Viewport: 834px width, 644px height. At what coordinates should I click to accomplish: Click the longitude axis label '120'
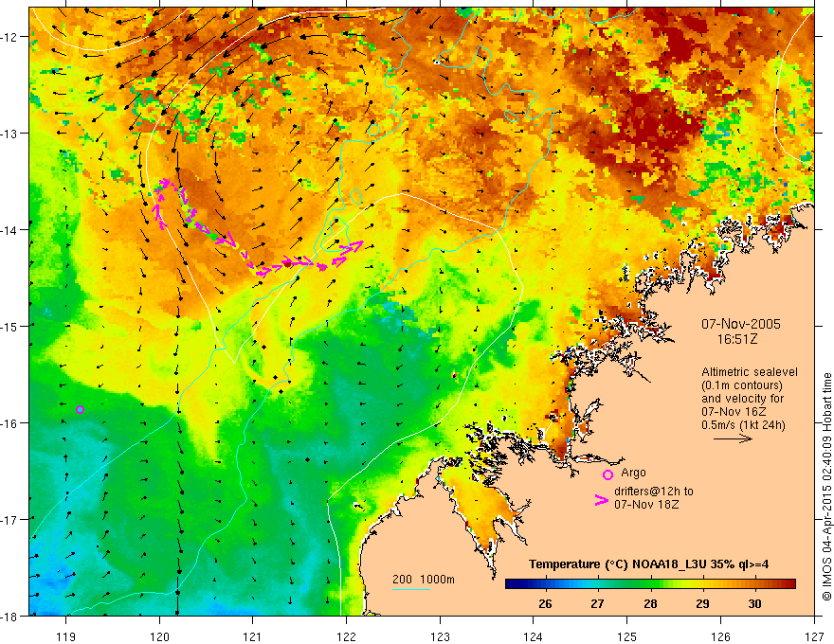(159, 636)
